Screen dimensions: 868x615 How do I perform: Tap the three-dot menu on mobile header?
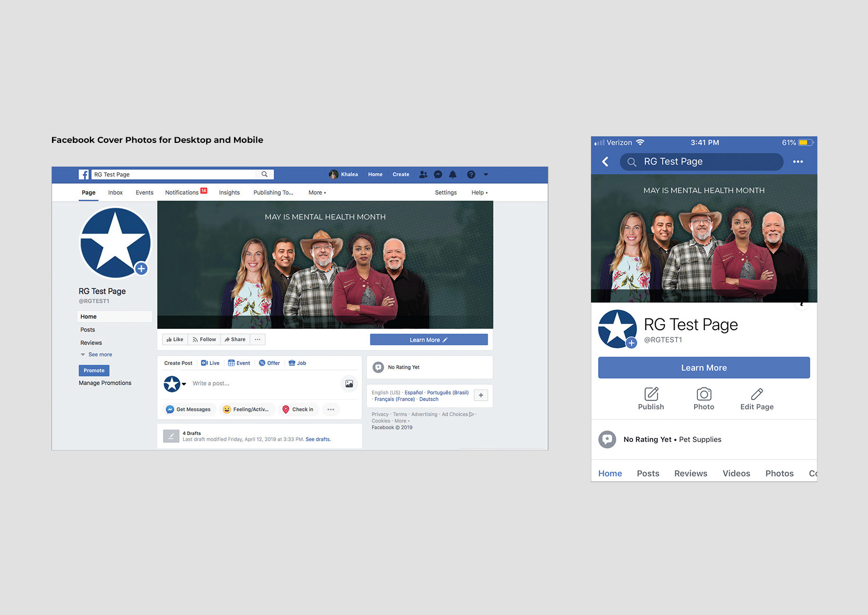798,162
